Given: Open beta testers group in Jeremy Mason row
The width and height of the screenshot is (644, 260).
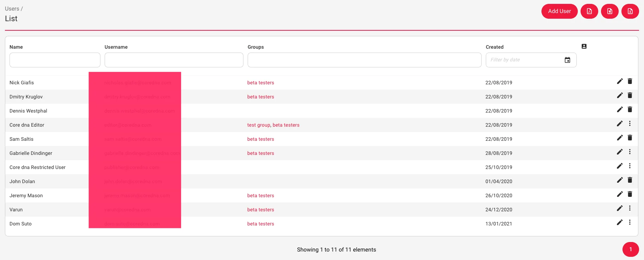Looking at the screenshot, I should 261,195.
